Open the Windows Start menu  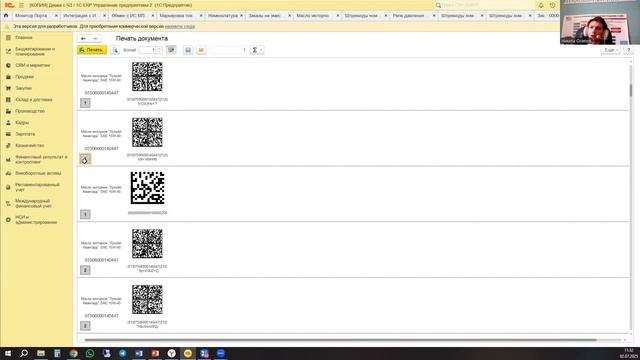coord(8,353)
